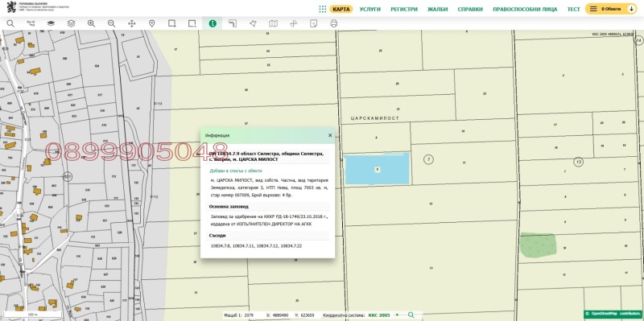Open the ТЕСТ menu
This screenshot has width=644, height=321.
574,9
